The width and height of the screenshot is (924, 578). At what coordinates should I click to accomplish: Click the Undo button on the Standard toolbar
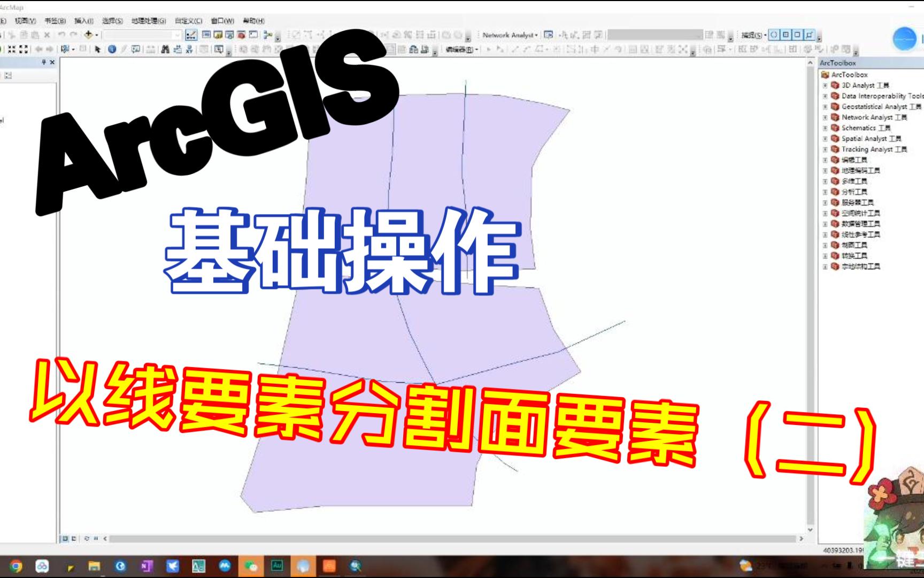point(60,35)
